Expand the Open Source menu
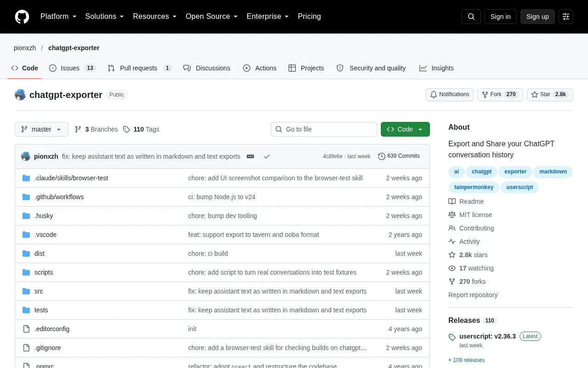Viewport: 588px width, 368px height. point(212,17)
